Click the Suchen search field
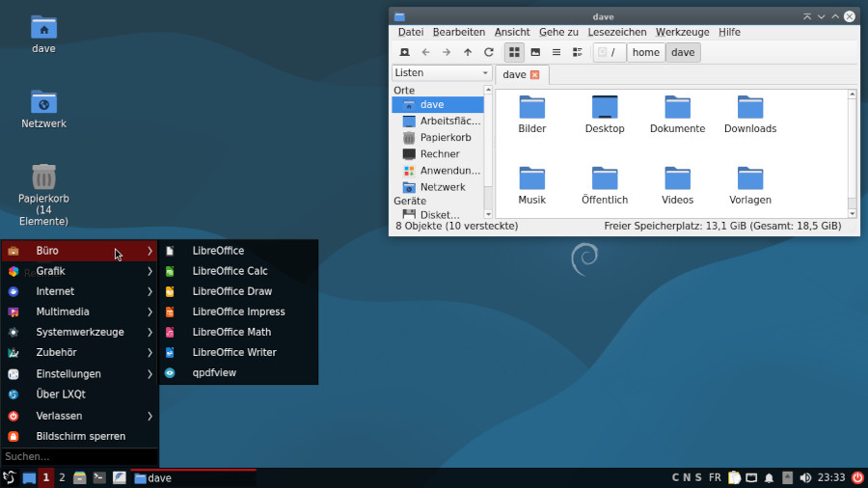Viewport: 868px width, 488px height. [80, 457]
